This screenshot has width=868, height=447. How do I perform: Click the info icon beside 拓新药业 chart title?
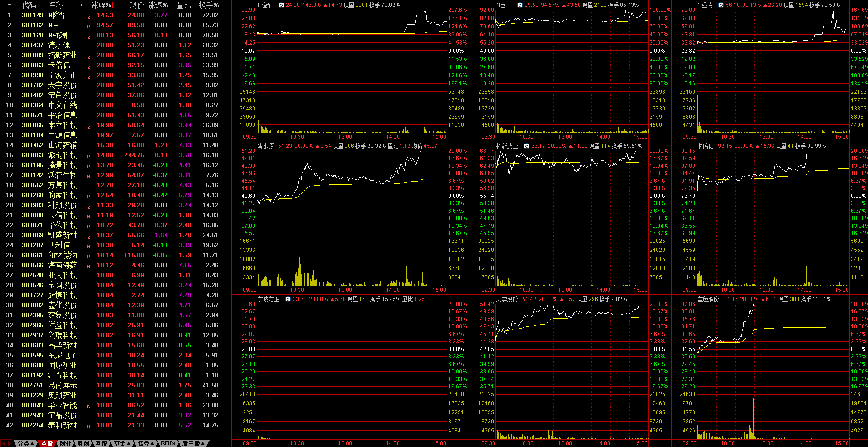[x=526, y=146]
